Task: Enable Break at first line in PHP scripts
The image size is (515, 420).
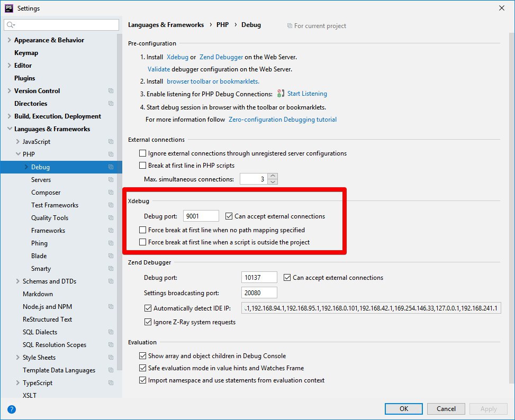Action: coord(142,166)
